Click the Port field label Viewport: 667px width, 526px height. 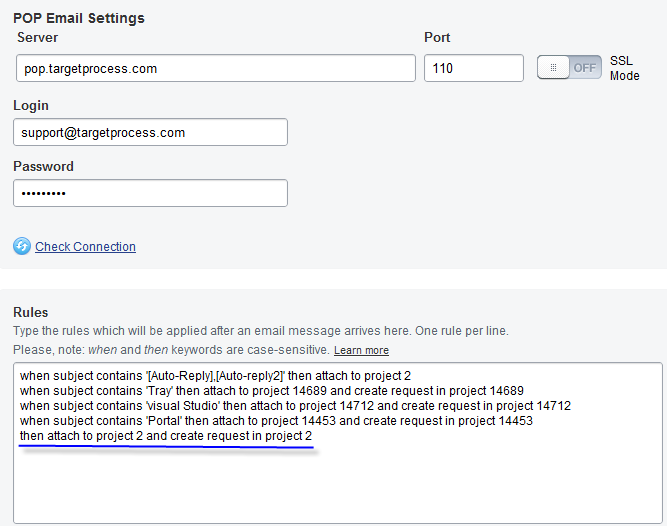click(x=437, y=37)
